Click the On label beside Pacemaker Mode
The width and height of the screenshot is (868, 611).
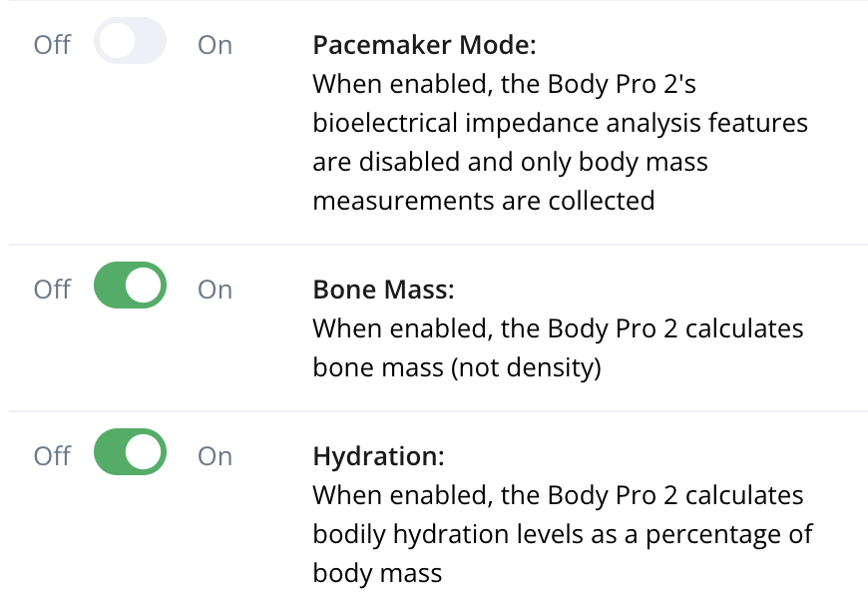[215, 42]
